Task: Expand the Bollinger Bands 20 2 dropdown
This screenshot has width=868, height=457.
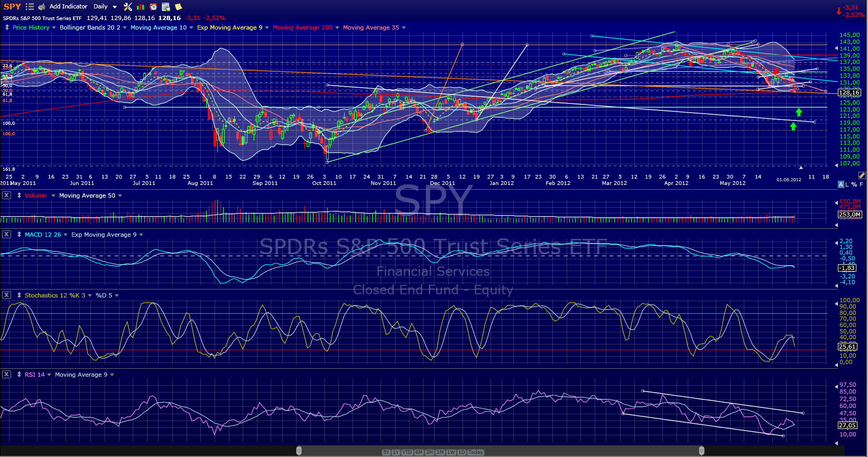Action: click(125, 28)
